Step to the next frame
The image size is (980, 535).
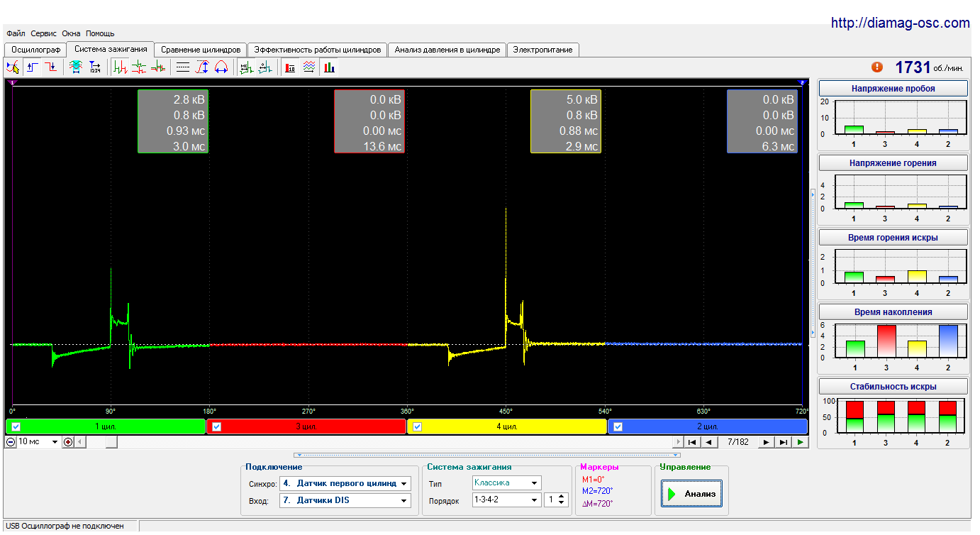[766, 441]
